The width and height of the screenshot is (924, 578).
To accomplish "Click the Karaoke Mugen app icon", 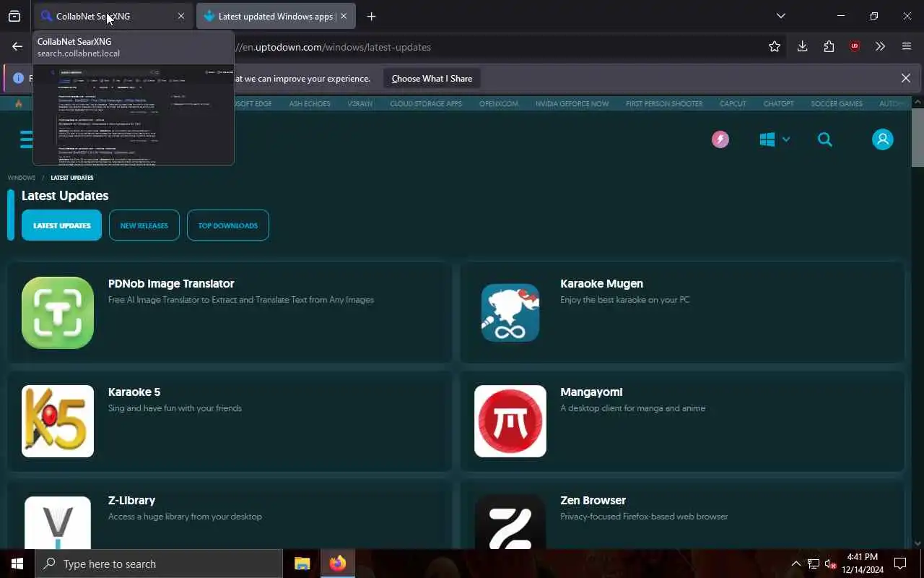I will tap(510, 313).
